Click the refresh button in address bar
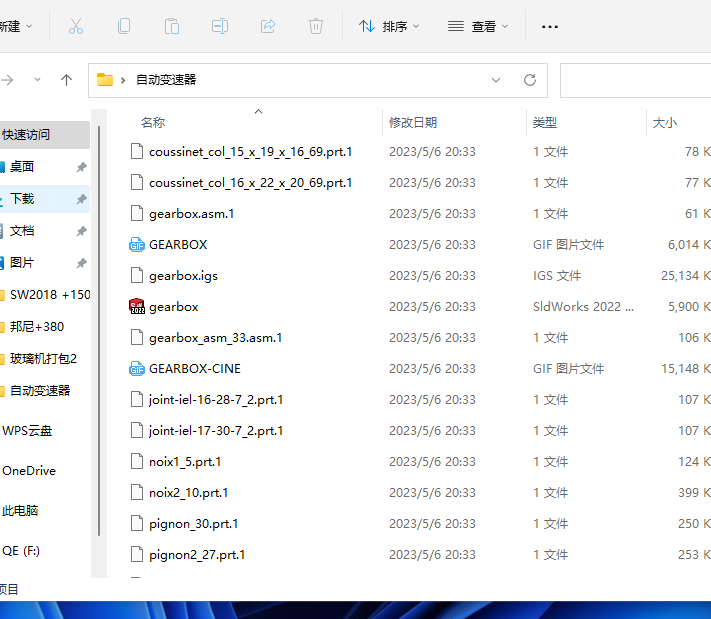Viewport: 711px width, 619px height. click(x=530, y=80)
